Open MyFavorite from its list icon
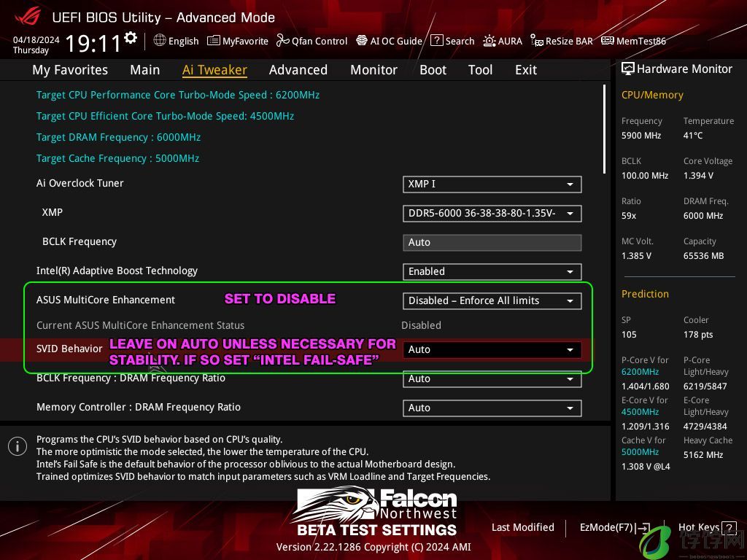Viewport: 747px width, 560px height. click(x=214, y=41)
